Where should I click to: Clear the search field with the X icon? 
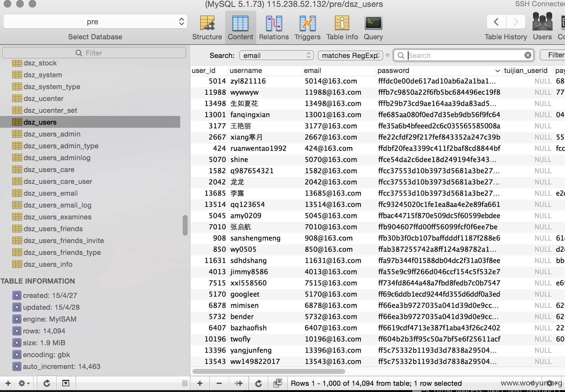pos(528,55)
